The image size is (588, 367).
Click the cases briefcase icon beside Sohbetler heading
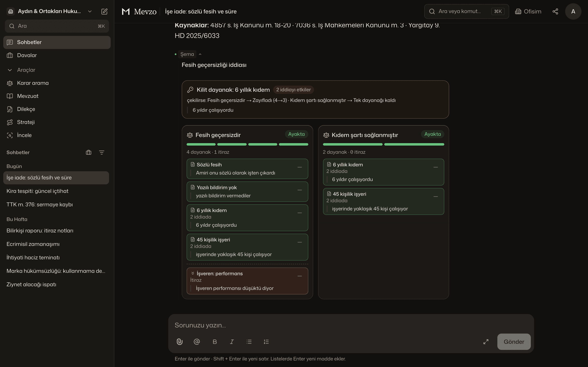(x=89, y=153)
